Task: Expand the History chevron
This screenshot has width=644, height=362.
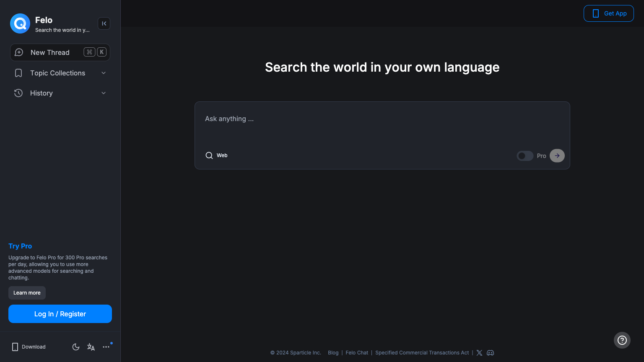Action: pos(104,93)
